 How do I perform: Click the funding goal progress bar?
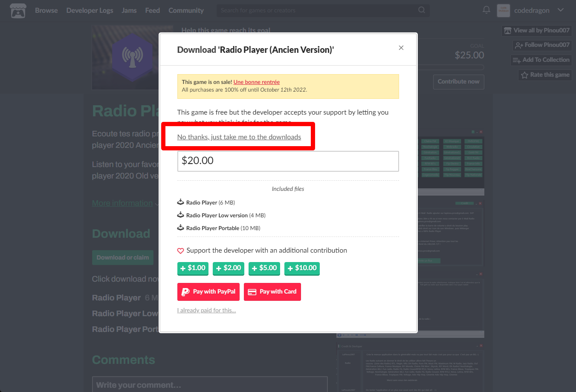[x=452, y=67]
